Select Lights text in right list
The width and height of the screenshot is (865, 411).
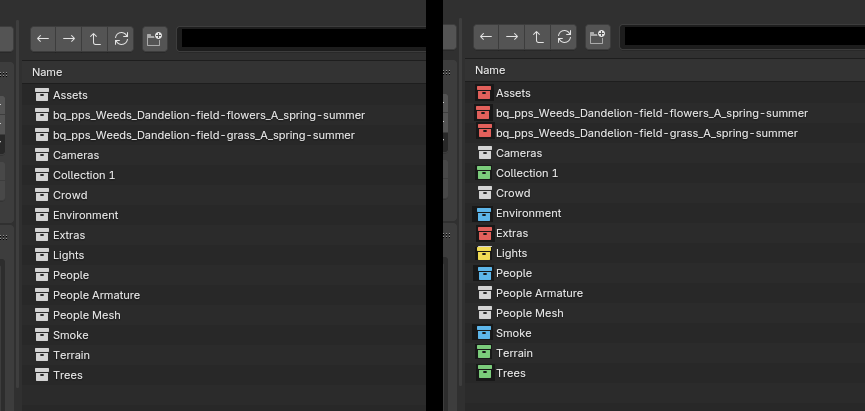[x=511, y=253]
